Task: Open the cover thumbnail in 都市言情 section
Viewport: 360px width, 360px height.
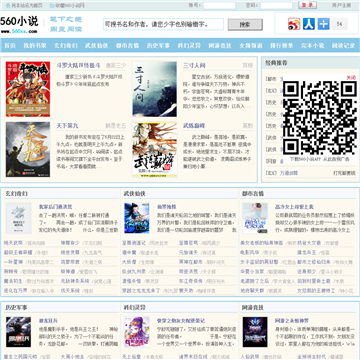Action: (x=255, y=218)
